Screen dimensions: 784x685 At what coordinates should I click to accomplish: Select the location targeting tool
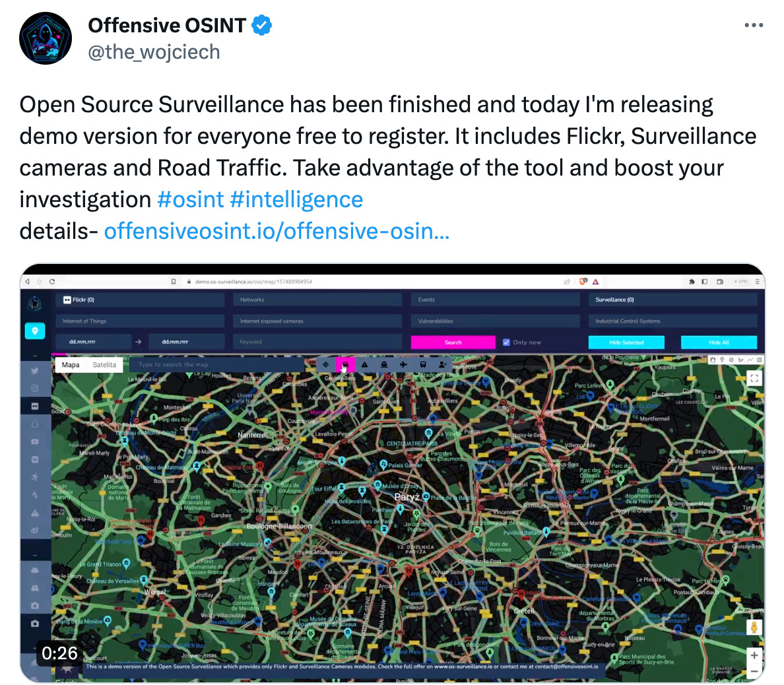[325, 364]
